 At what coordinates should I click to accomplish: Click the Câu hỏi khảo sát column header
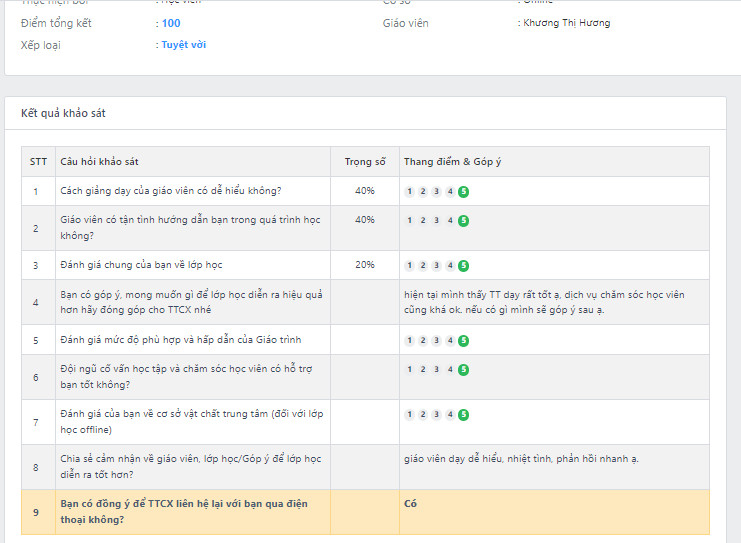point(99,162)
